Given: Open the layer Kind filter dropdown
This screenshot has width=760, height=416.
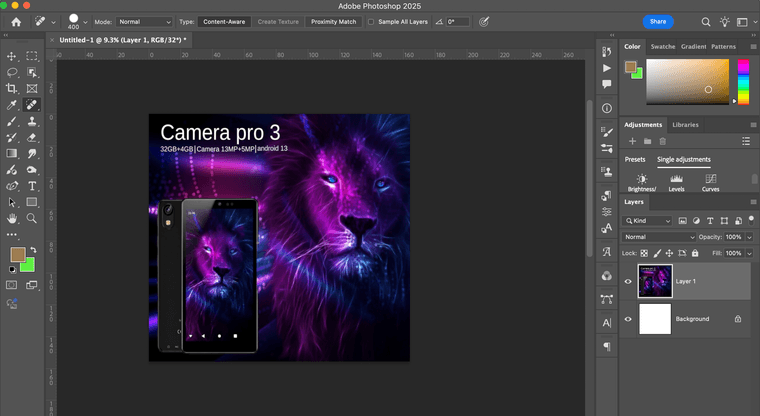Looking at the screenshot, I should point(647,221).
